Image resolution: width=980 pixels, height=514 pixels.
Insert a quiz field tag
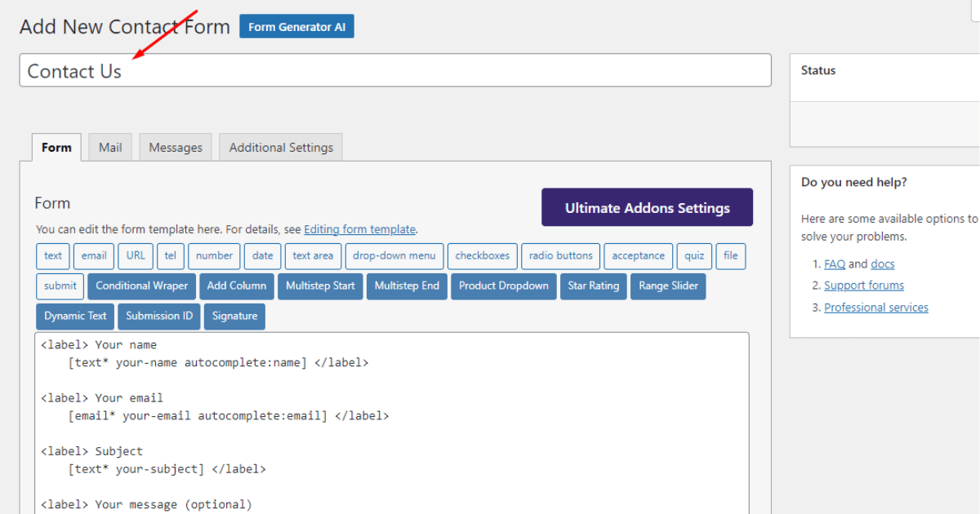pos(693,255)
